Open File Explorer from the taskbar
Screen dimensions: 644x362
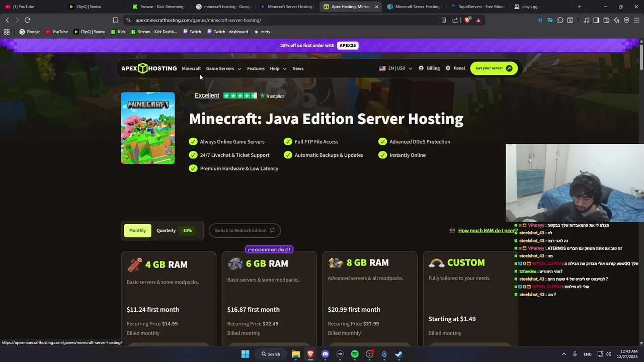click(296, 354)
